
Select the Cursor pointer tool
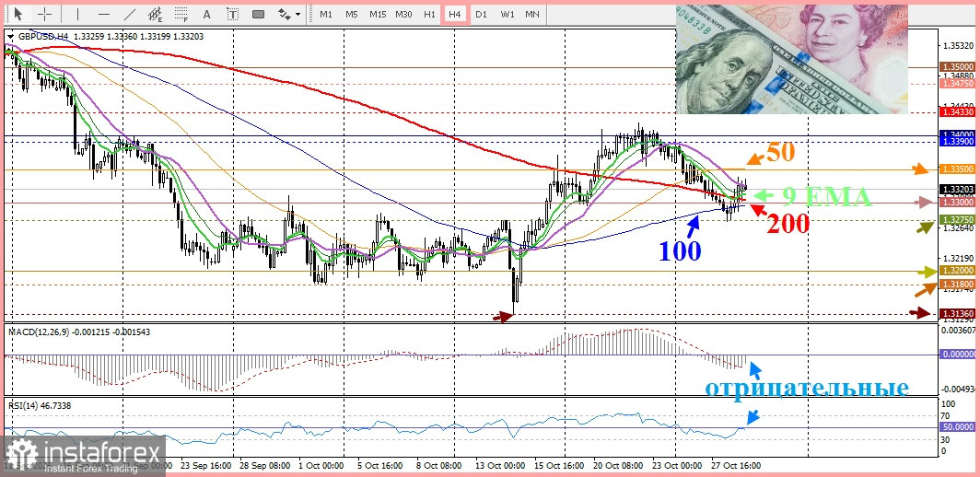(x=18, y=14)
